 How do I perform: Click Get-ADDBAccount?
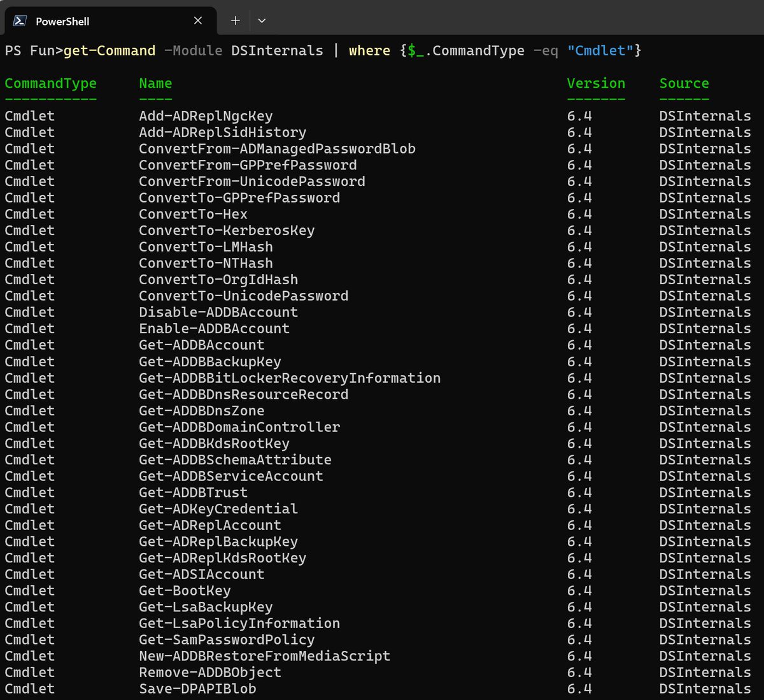click(201, 345)
